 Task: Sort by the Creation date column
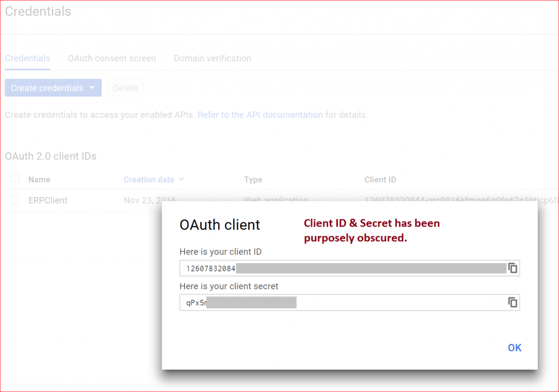[153, 180]
